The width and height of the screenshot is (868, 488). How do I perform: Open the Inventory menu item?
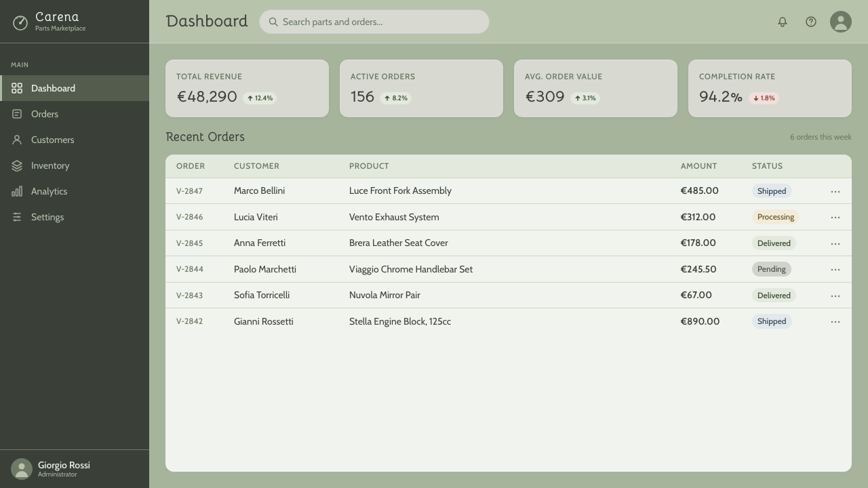(75, 165)
